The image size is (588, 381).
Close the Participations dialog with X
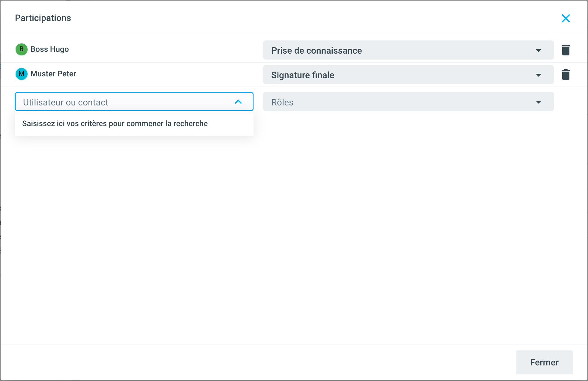(x=566, y=18)
